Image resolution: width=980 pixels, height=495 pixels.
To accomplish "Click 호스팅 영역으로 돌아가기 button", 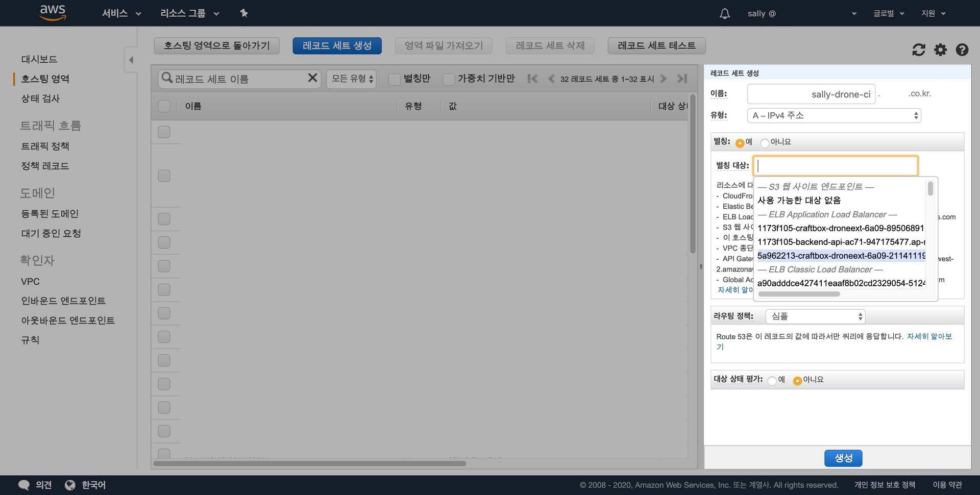I will [216, 45].
